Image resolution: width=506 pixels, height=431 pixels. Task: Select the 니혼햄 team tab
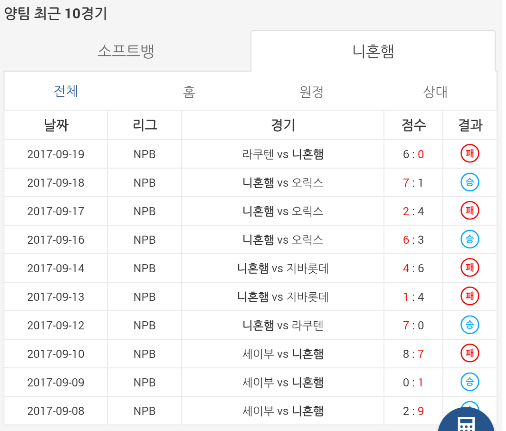click(373, 51)
